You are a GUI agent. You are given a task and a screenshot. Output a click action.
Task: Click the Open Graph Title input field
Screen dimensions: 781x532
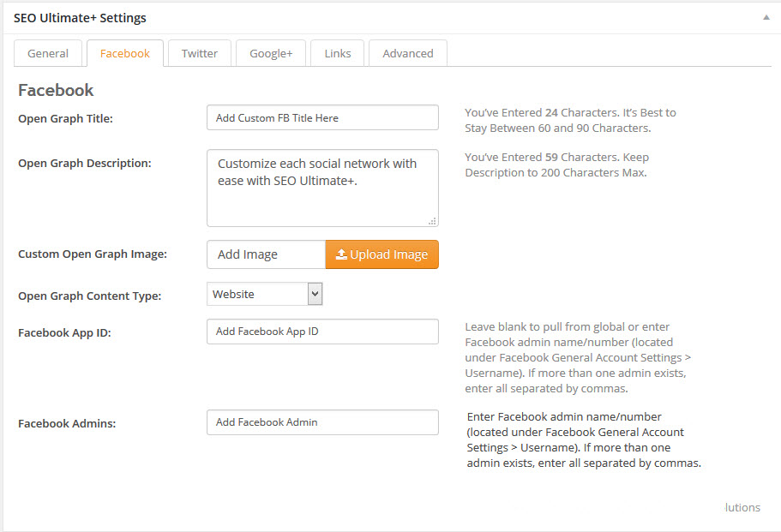coord(322,117)
